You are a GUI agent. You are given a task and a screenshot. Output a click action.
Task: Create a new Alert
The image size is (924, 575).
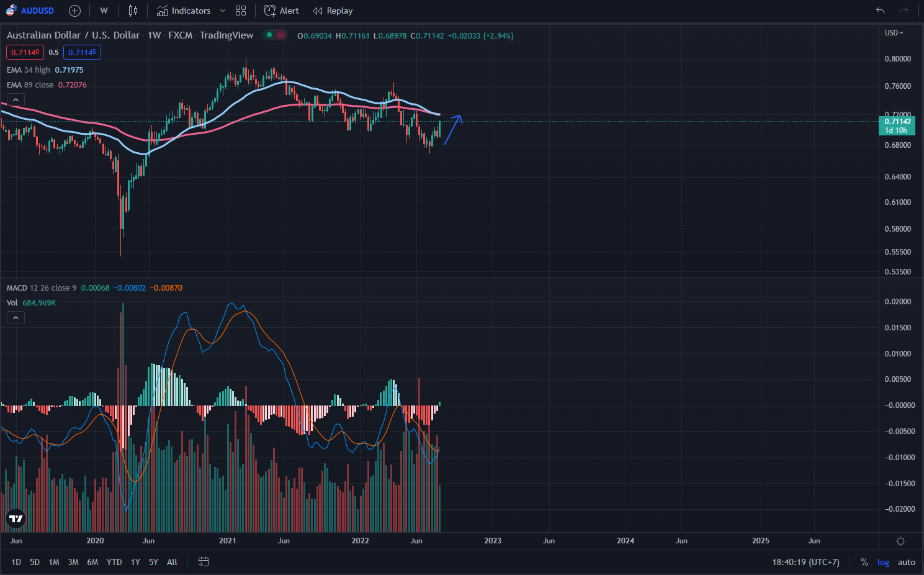(281, 11)
